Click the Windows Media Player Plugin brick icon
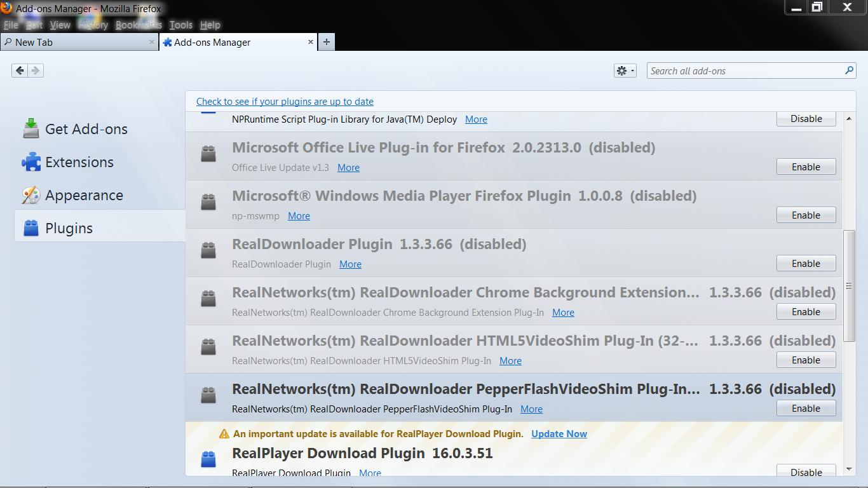Viewport: 868px width, 488px height. tap(208, 201)
